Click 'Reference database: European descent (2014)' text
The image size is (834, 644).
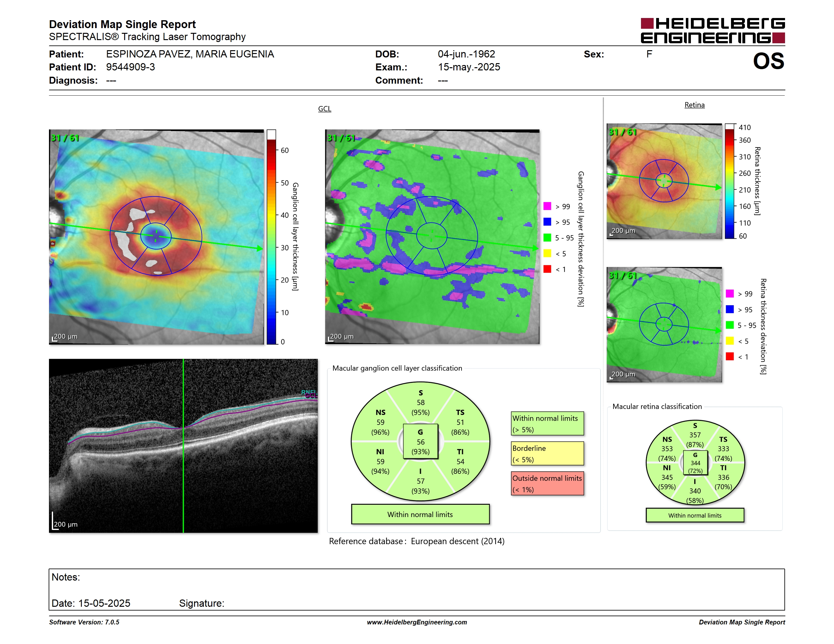pos(417,541)
